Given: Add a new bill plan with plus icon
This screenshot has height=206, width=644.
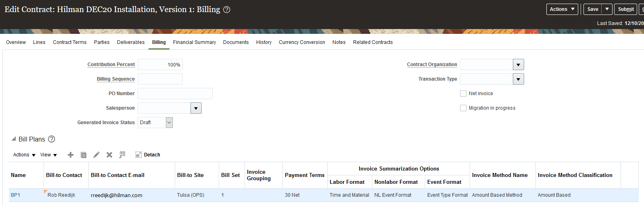Looking at the screenshot, I should (x=71, y=155).
